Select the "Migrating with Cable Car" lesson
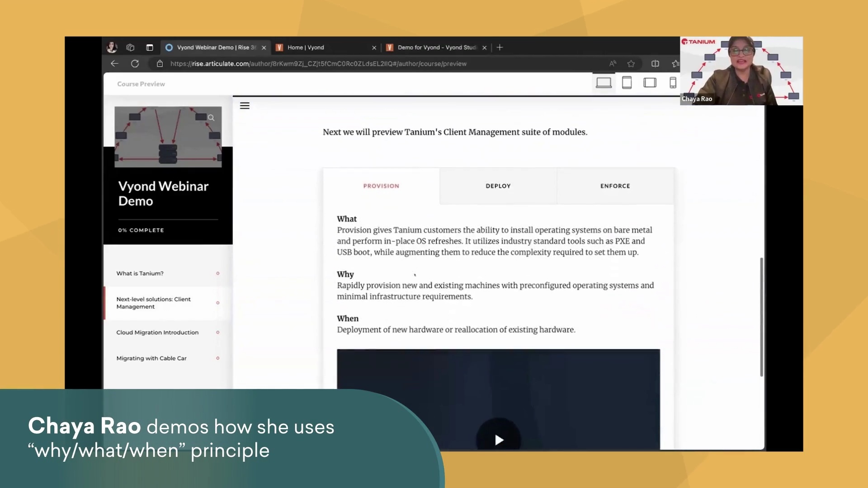The width and height of the screenshot is (868, 488). (151, 358)
